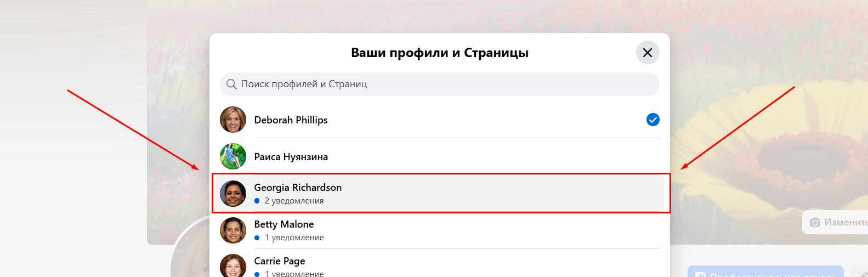Toggle blue checkmark beside Deborah Phillips
The image size is (868, 277).
click(x=653, y=120)
